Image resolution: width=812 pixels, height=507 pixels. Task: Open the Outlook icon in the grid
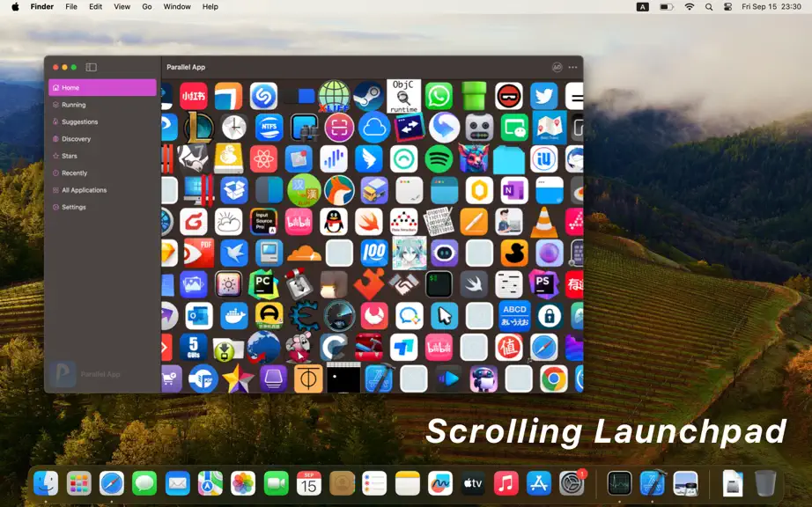199,316
